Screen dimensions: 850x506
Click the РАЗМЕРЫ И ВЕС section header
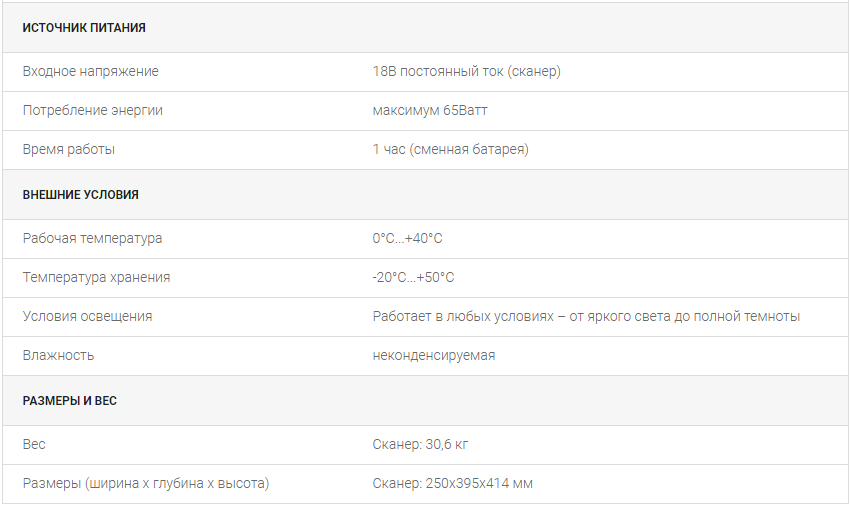[x=70, y=401]
